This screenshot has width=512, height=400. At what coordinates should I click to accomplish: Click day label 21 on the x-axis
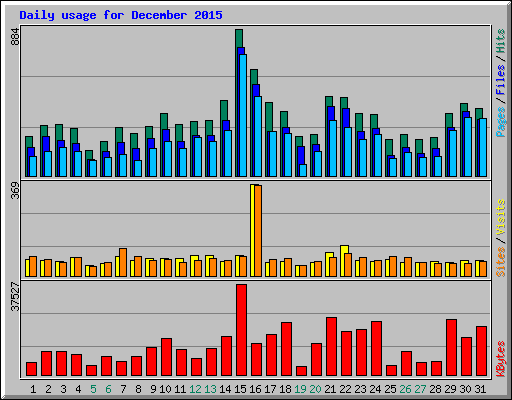(330, 389)
